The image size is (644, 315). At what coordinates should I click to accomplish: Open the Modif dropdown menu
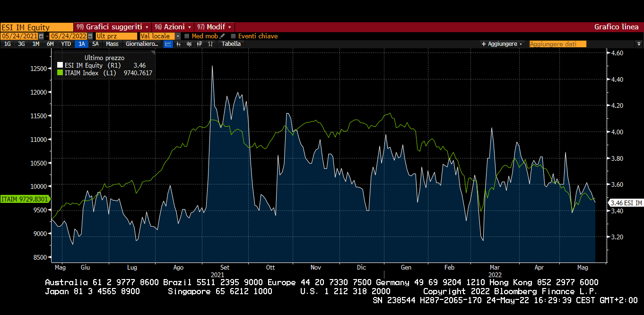click(x=215, y=27)
